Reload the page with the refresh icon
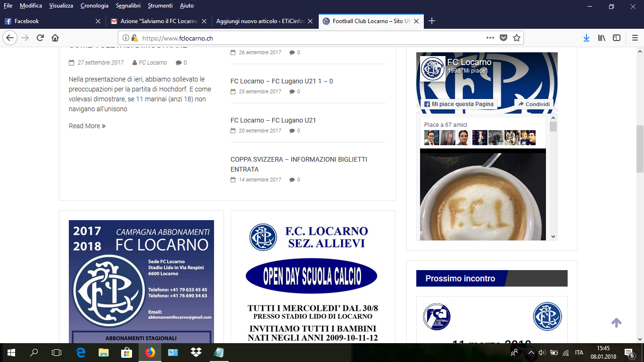This screenshot has width=644, height=362. pyautogui.click(x=41, y=38)
